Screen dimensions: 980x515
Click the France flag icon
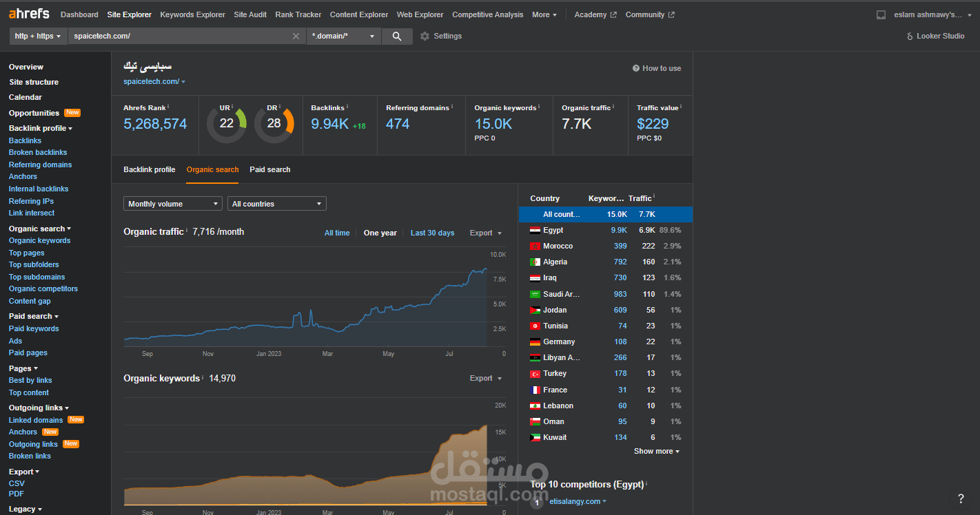click(x=535, y=390)
